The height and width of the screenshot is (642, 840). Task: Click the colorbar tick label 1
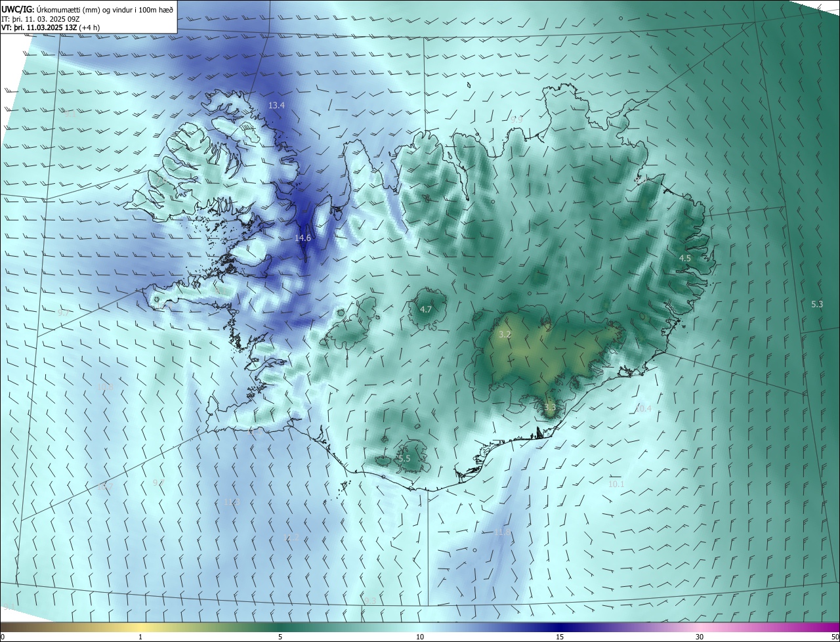[x=140, y=637]
